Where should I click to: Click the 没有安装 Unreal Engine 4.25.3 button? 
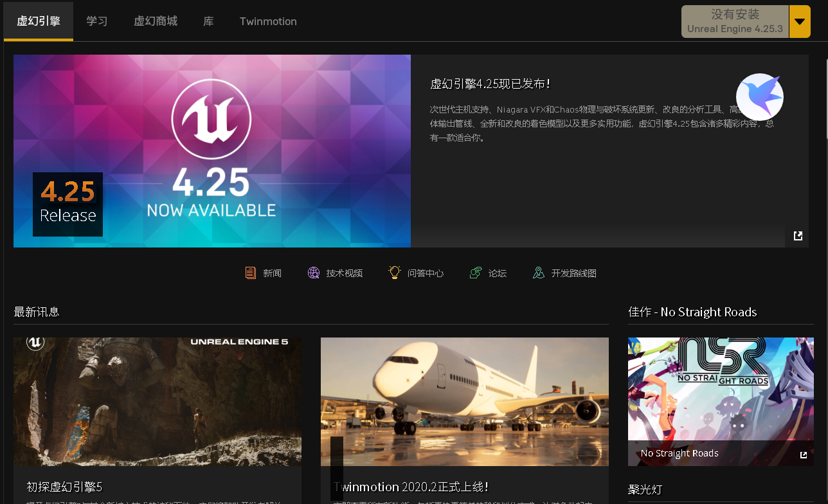click(735, 21)
